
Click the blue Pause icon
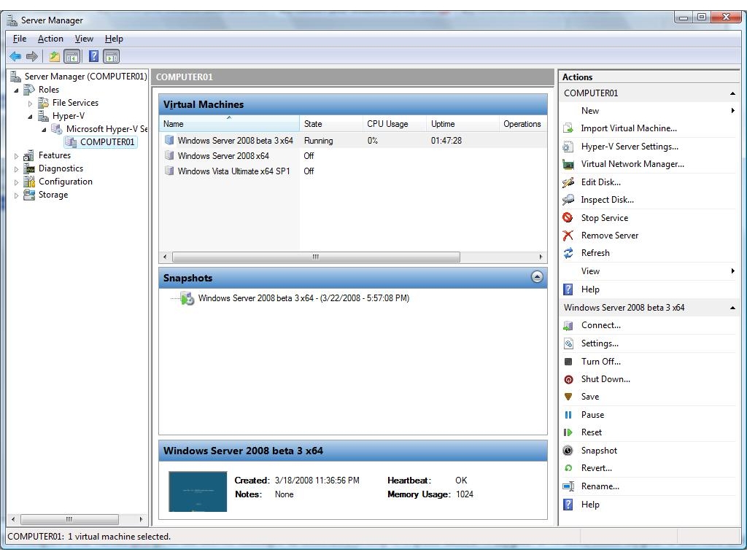568,415
